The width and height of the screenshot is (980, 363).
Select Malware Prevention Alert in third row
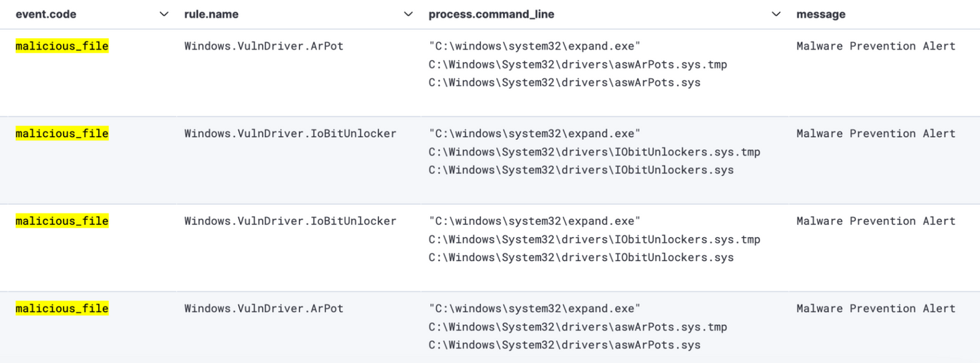[876, 221]
